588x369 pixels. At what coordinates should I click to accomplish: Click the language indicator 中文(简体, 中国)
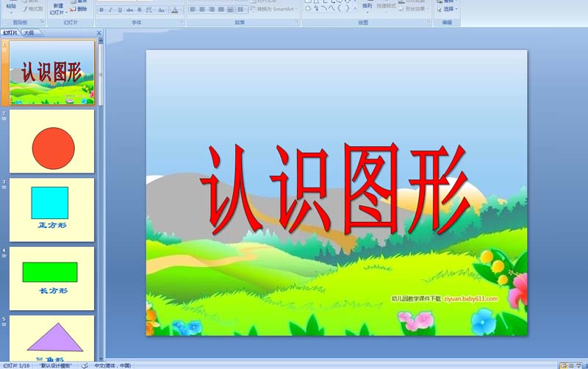pyautogui.click(x=112, y=365)
